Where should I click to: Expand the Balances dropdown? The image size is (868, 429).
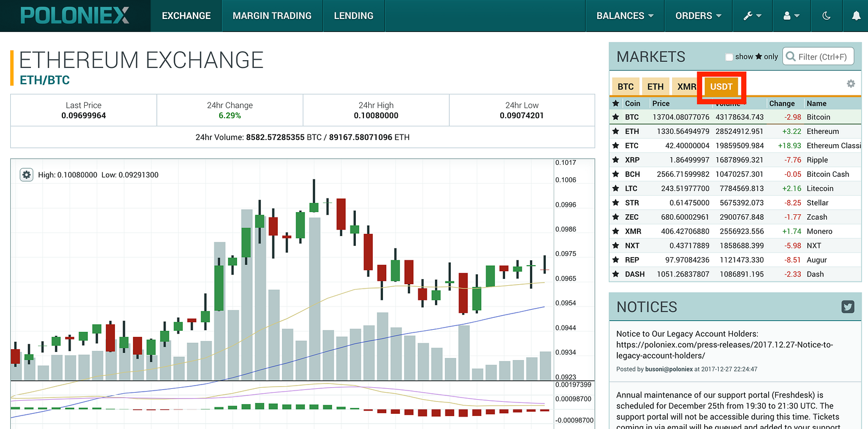pos(625,16)
